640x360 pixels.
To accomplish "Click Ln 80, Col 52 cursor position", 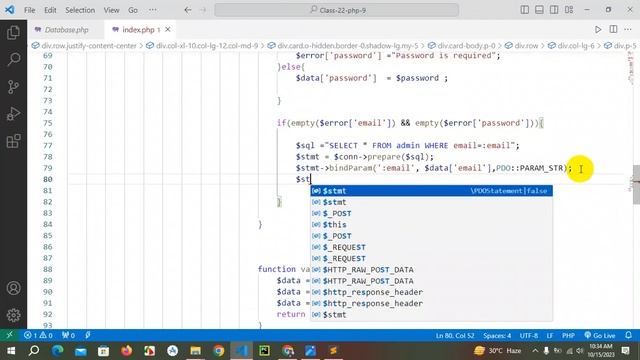I will tap(455, 335).
